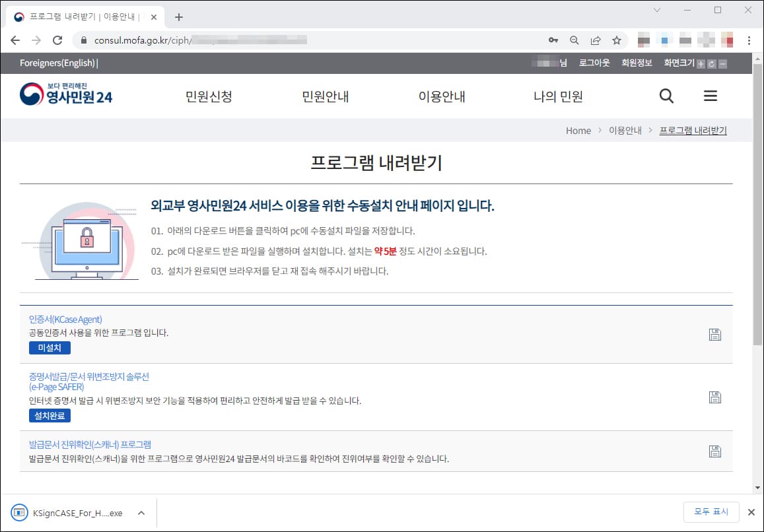This screenshot has height=532, width=764.
Task: Open Chrome's three-dot customize menu
Action: coord(748,40)
